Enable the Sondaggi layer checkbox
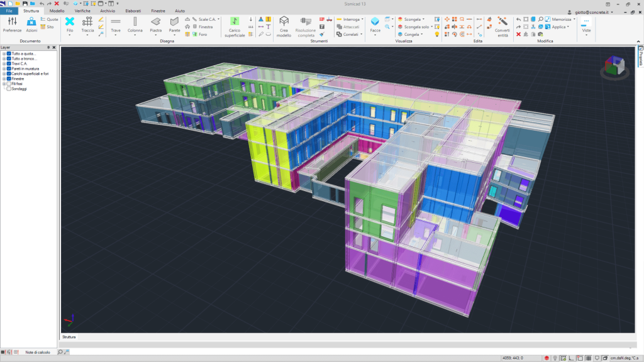 tap(9, 89)
